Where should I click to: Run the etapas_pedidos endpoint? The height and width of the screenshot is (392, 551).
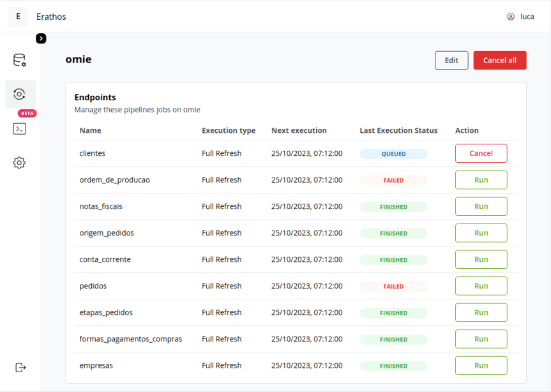click(x=481, y=312)
